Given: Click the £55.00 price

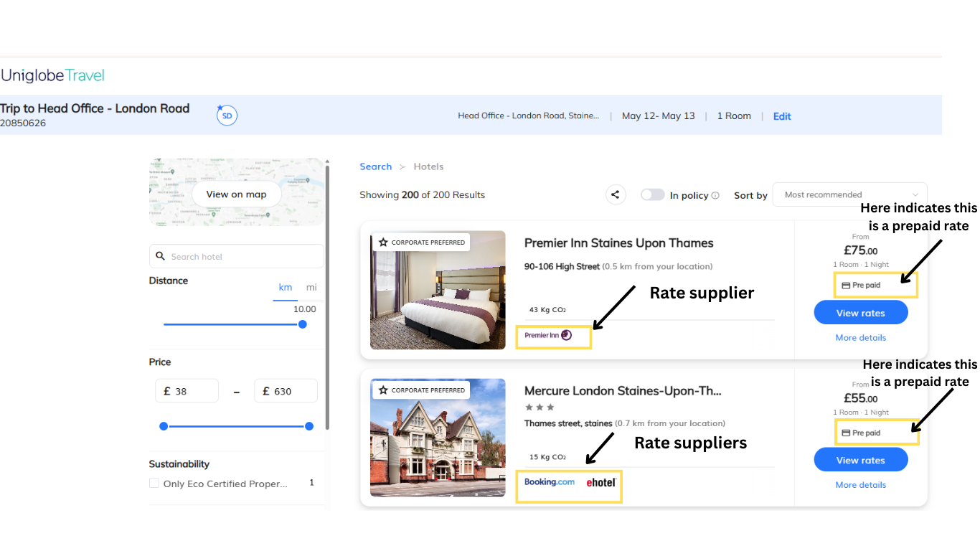Looking at the screenshot, I should point(860,399).
